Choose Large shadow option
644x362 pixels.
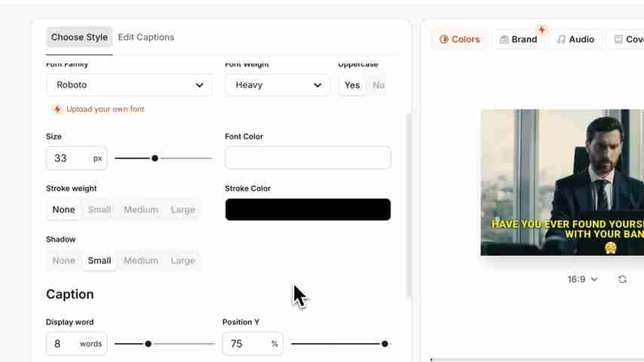click(x=182, y=261)
